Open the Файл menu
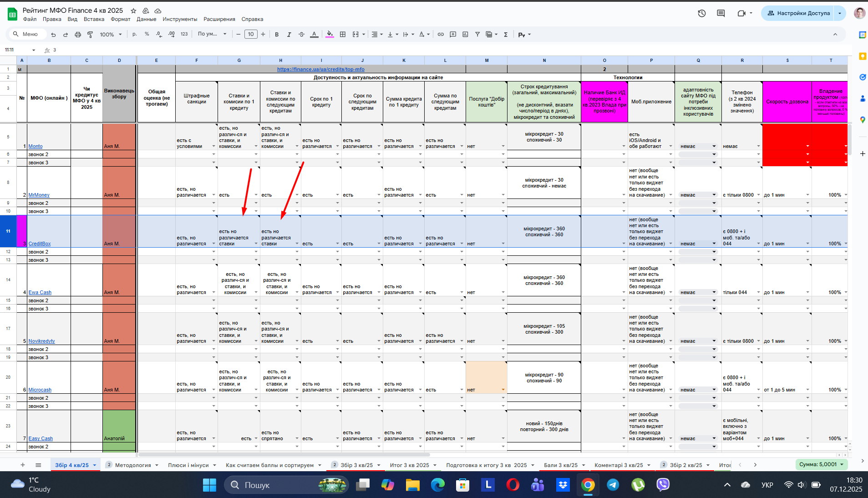Viewport: 868px width, 498px height. coord(30,19)
